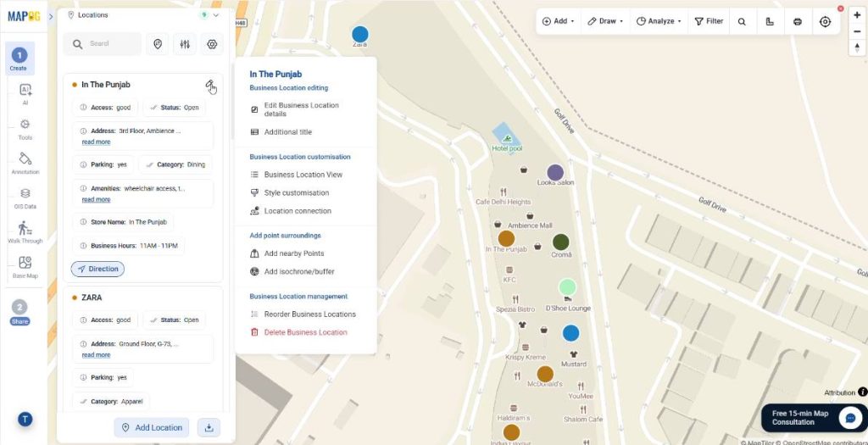This screenshot has width=868, height=445.
Task: Reset map north with compass button
Action: [x=857, y=47]
